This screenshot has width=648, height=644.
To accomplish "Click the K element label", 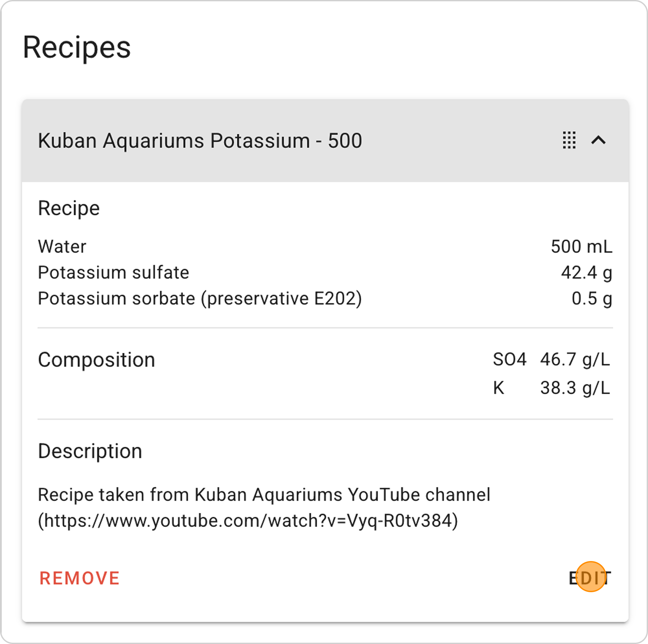I will point(498,388).
